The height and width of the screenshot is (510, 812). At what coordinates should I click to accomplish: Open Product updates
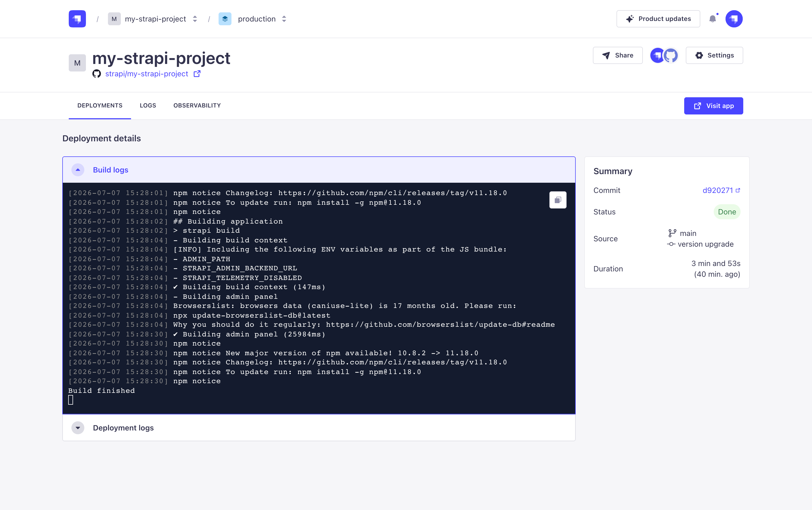click(x=658, y=19)
